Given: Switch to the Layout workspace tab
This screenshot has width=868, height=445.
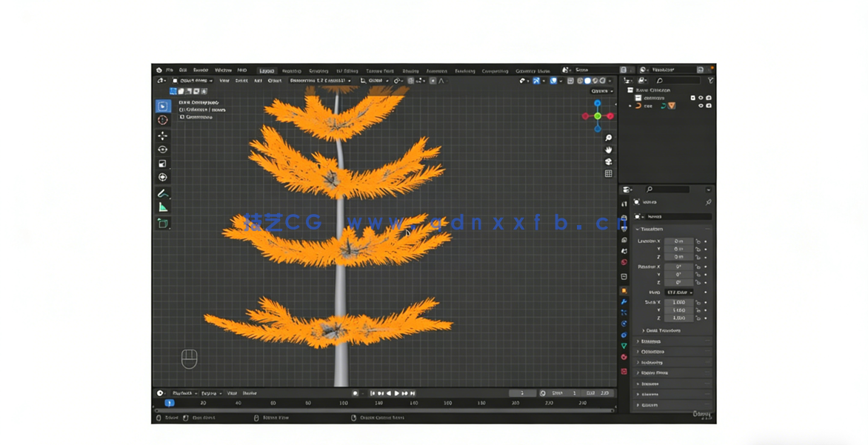Looking at the screenshot, I should coord(267,71).
